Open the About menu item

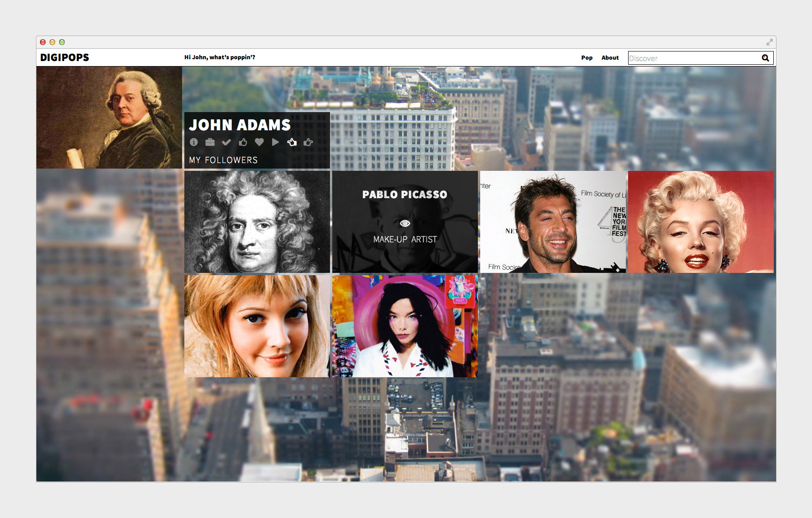610,57
